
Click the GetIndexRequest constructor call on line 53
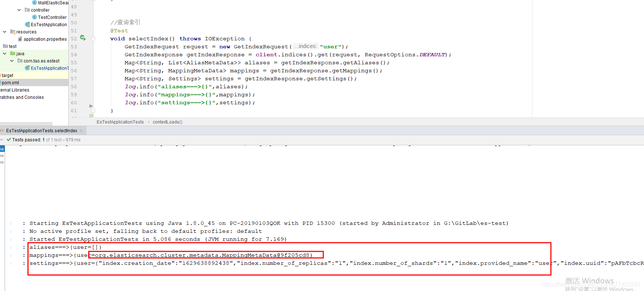pos(261,47)
